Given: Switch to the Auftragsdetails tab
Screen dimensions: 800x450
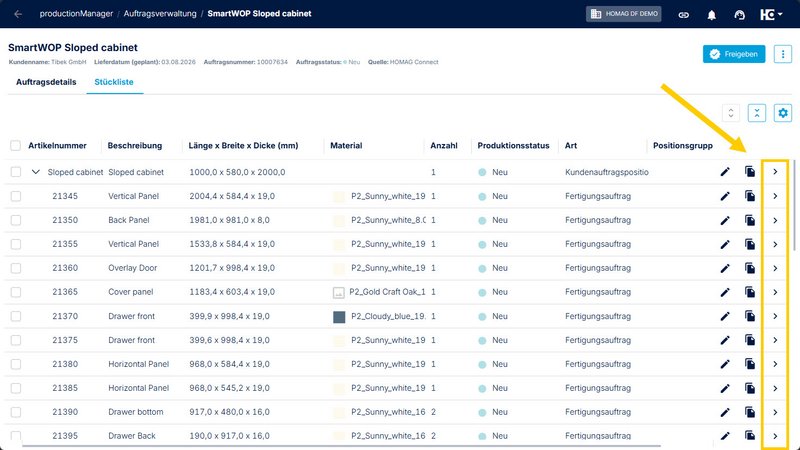Looking at the screenshot, I should [46, 82].
